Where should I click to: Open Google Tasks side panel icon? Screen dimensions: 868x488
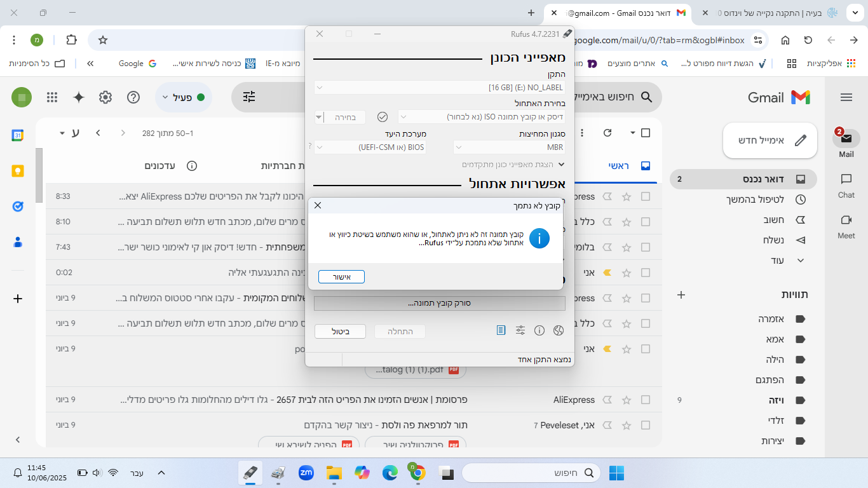pyautogui.click(x=18, y=207)
